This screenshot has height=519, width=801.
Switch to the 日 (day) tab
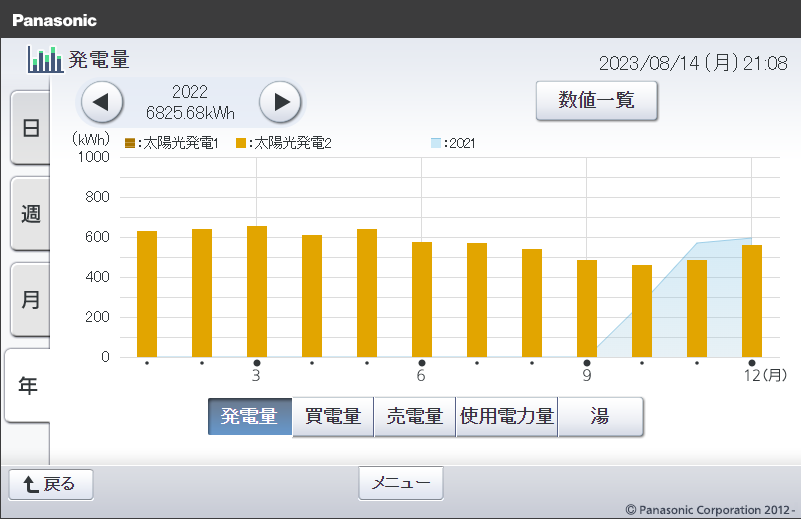30,128
